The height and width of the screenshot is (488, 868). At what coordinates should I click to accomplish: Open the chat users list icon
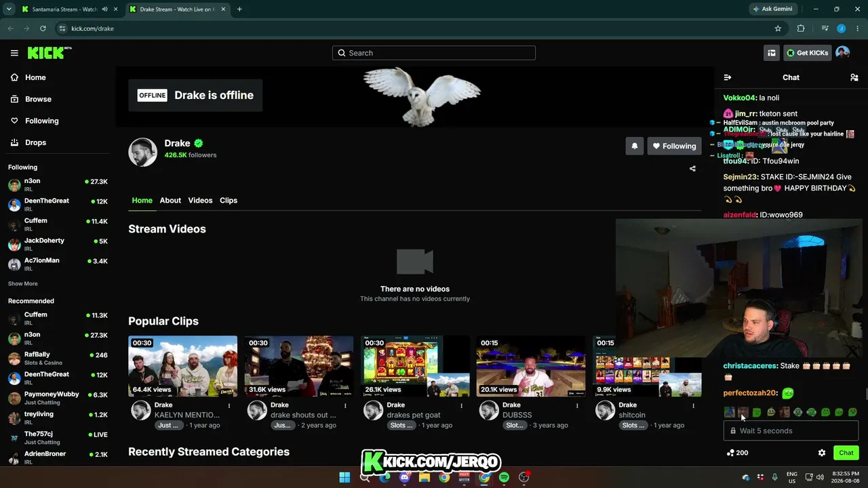click(x=854, y=77)
